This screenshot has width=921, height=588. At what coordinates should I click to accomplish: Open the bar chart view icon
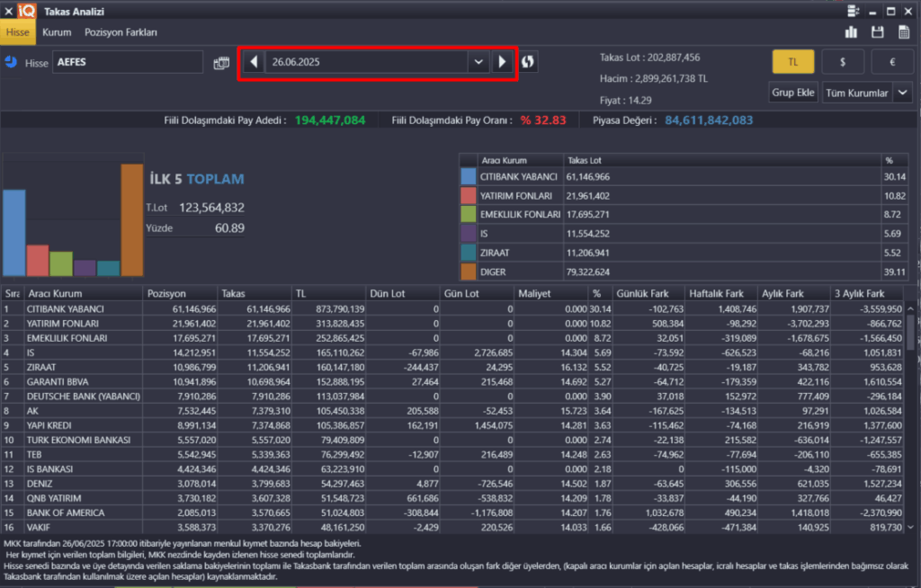coord(851,32)
